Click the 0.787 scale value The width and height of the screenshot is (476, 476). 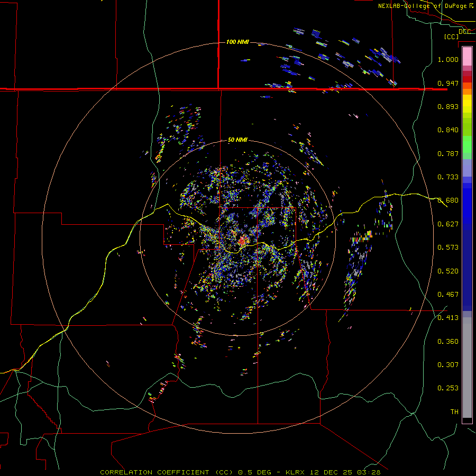coord(448,153)
